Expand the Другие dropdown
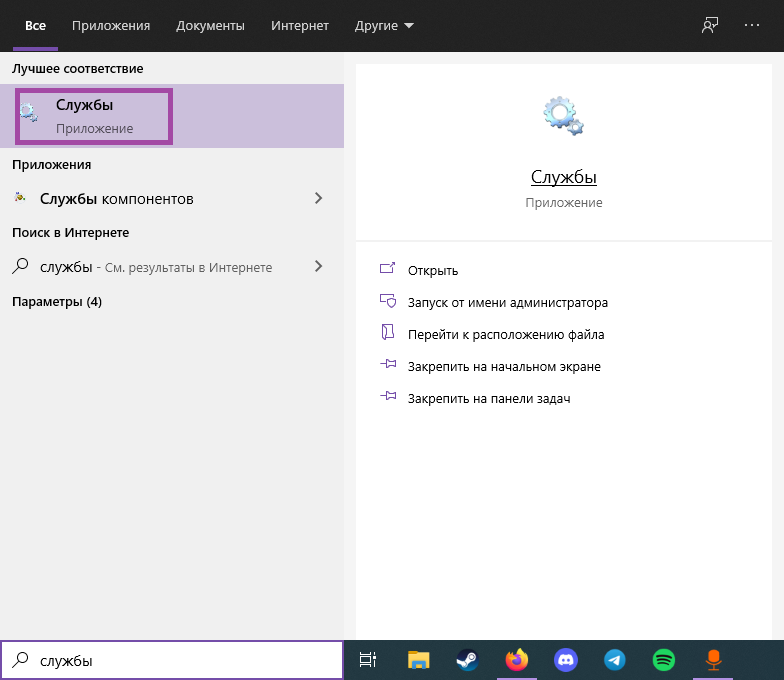 pyautogui.click(x=384, y=26)
